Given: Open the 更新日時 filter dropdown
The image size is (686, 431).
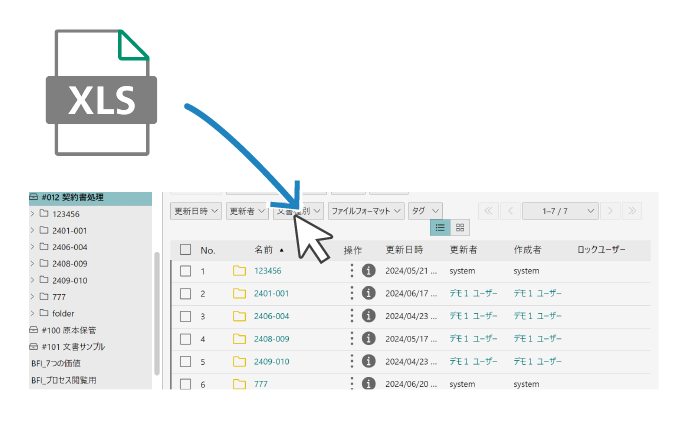Looking at the screenshot, I should pos(196,211).
